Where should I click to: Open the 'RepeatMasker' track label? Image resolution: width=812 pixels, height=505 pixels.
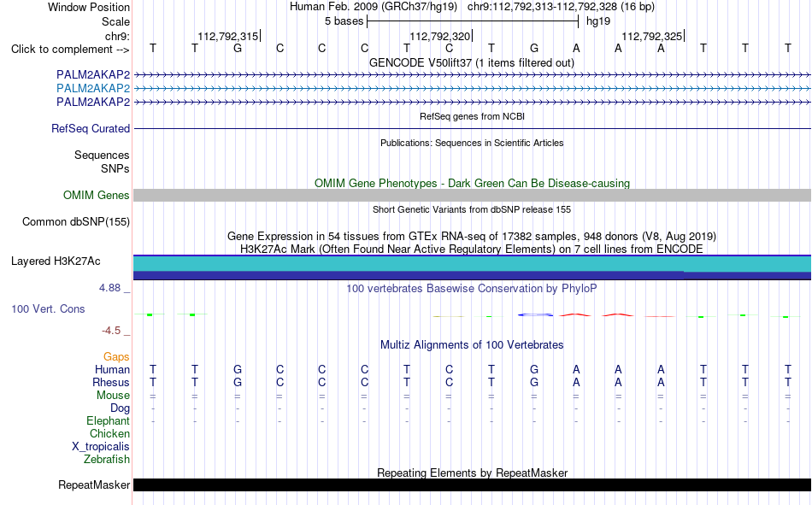tap(94, 484)
